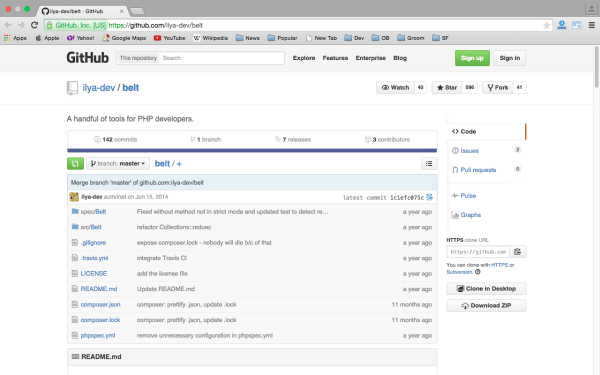Click the repository book icon
The height and width of the screenshot is (375, 600).
click(72, 88)
